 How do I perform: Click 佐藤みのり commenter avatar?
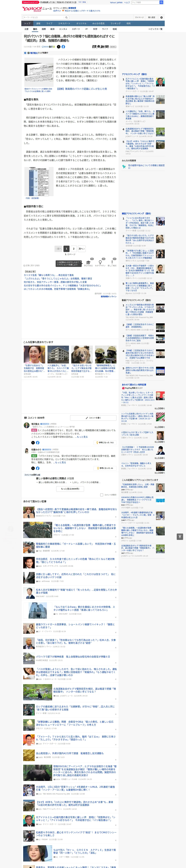click(26, 451)
